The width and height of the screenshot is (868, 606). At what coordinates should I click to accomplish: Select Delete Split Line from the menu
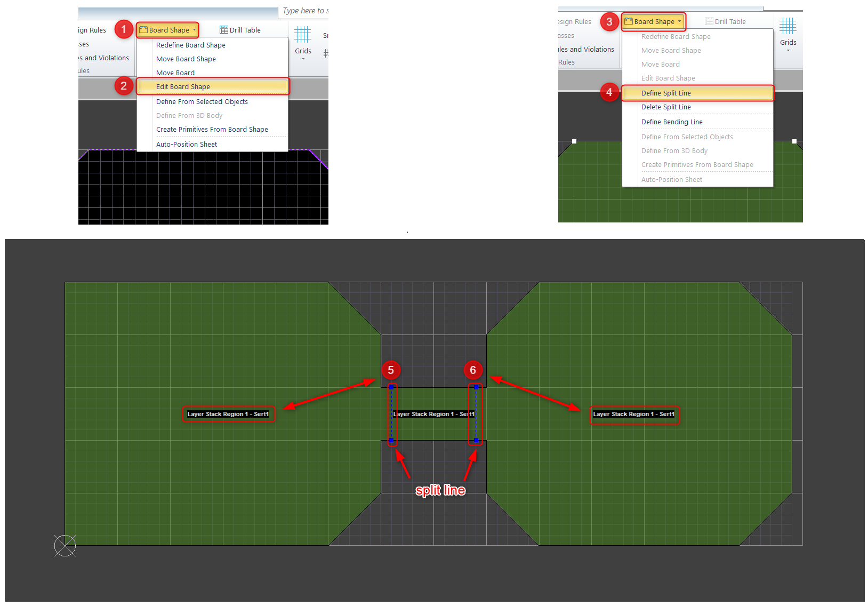666,107
